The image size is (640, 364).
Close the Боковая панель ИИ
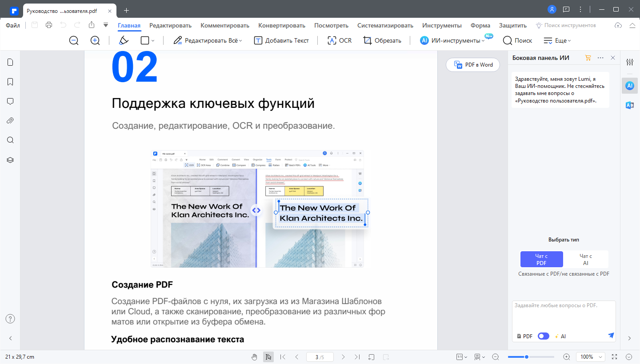[x=613, y=58]
